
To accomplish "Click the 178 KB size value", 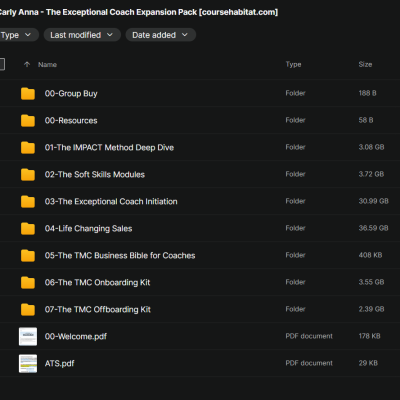I will tap(369, 336).
